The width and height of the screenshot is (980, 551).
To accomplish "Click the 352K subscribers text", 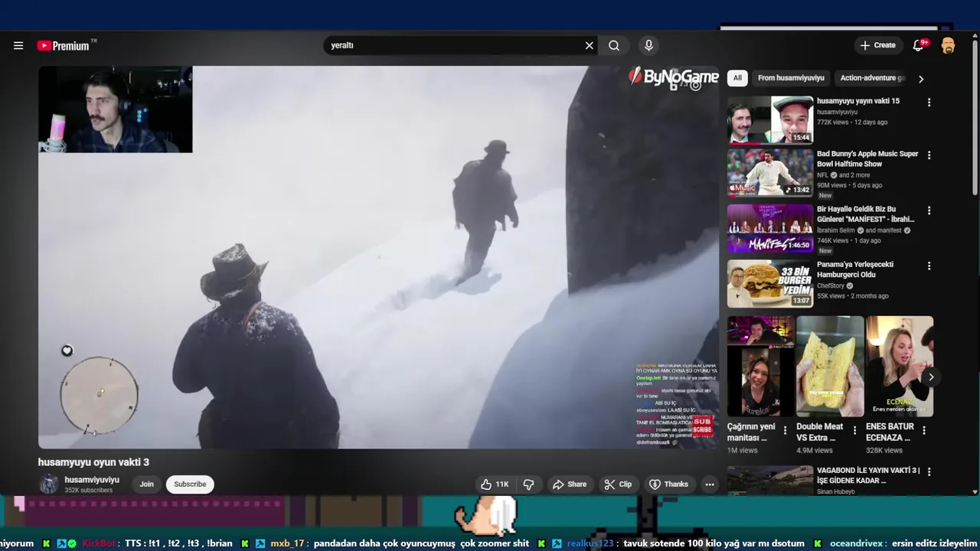I will click(x=88, y=491).
